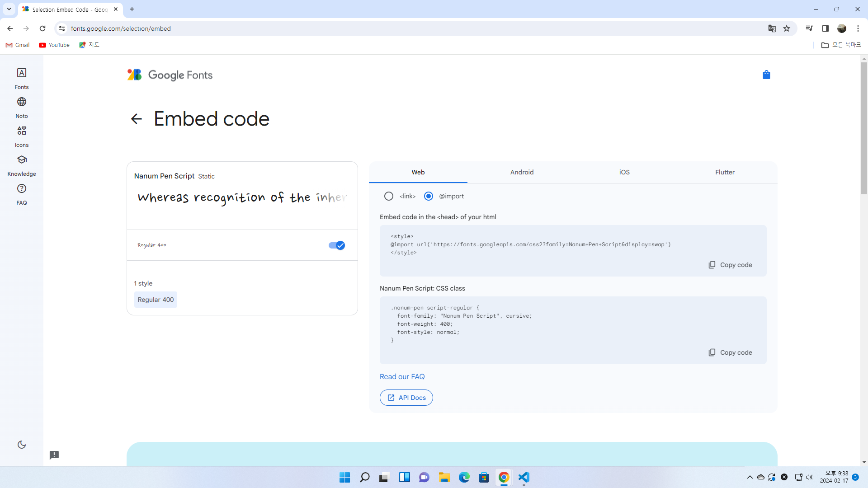This screenshot has height=488, width=868.
Task: Click the Nanum Pen Script font name
Action: (x=164, y=176)
